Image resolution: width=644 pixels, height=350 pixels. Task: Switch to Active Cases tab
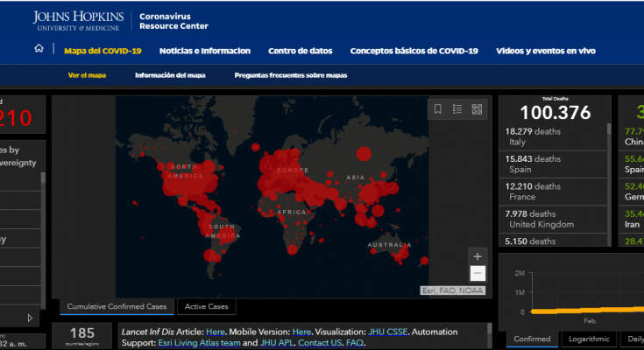click(x=206, y=306)
